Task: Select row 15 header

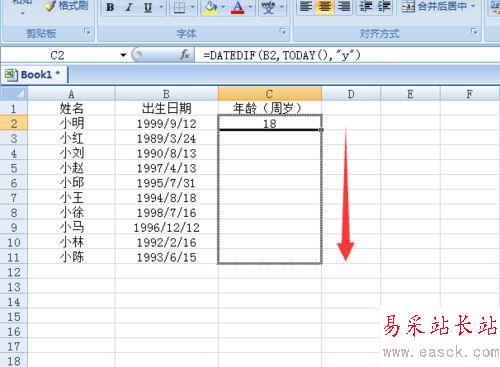Action: (14, 317)
